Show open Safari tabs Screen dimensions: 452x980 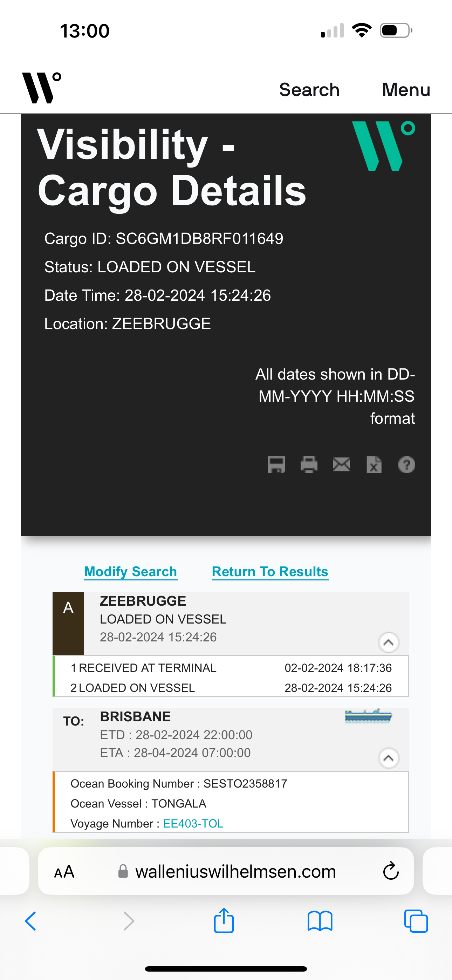tap(416, 921)
